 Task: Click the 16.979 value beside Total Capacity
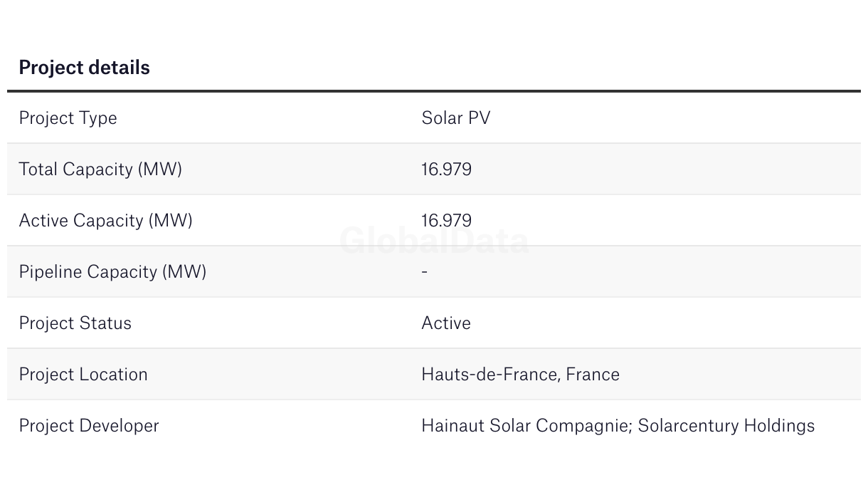click(446, 169)
